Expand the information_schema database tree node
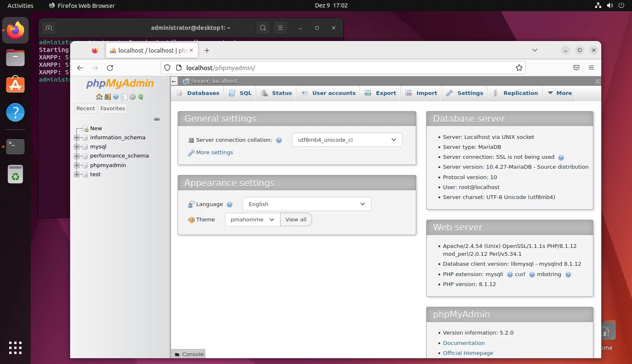The image size is (632, 364). (77, 138)
